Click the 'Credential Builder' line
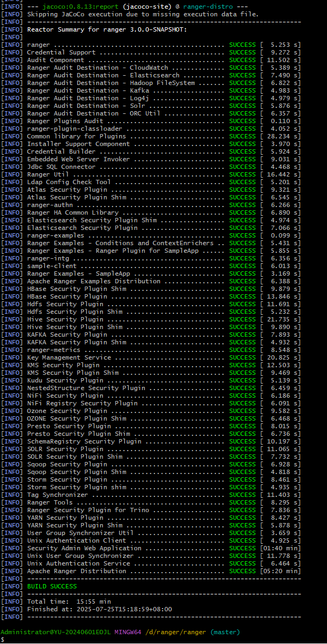This screenshot has height=644, width=327. 151,151
